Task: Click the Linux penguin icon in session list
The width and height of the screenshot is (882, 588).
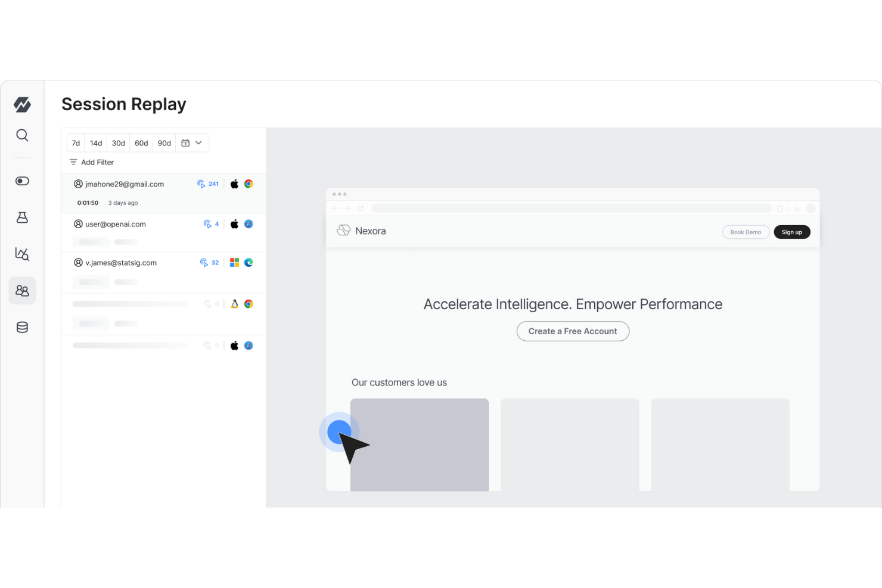Action: tap(234, 304)
